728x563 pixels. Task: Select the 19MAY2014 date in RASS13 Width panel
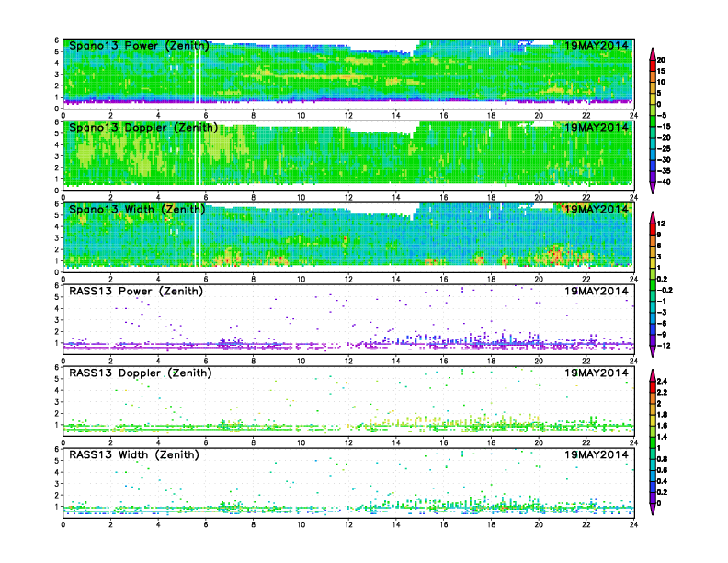click(597, 454)
